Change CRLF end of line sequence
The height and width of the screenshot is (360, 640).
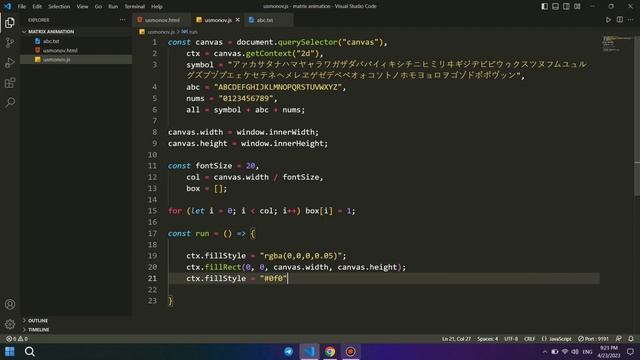529,339
